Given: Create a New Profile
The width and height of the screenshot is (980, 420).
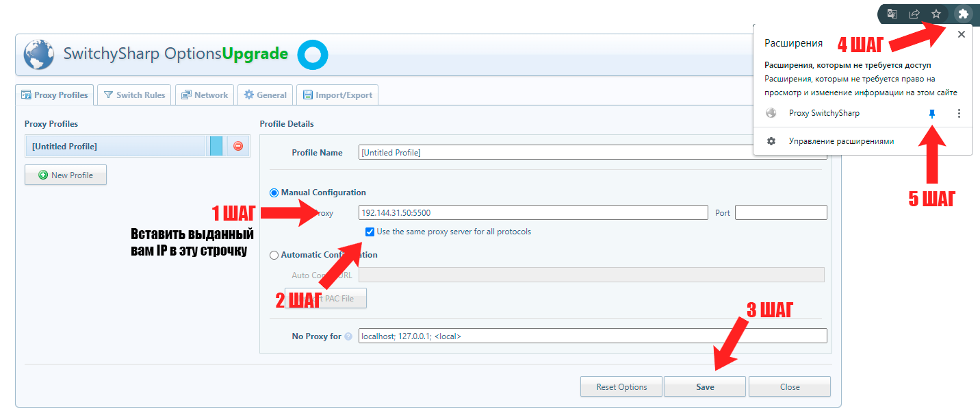Looking at the screenshot, I should click(66, 175).
